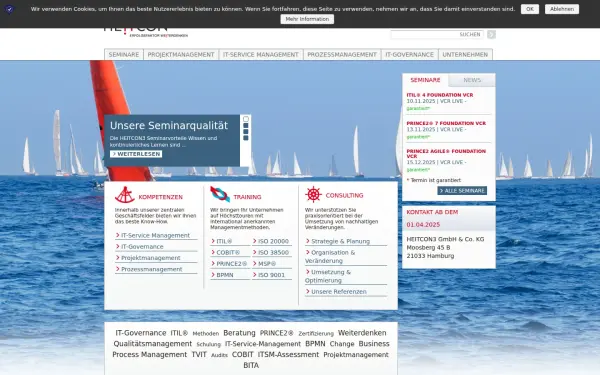Screen dimensions: 600x375
Task: Select the fourth slider indicator dot
Action: pyautogui.click(x=246, y=138)
